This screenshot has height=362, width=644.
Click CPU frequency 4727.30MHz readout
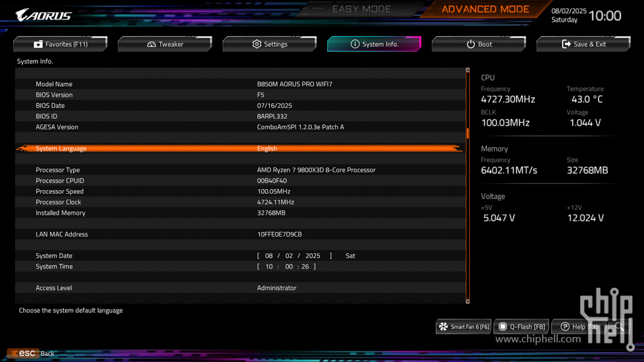pyautogui.click(x=507, y=99)
